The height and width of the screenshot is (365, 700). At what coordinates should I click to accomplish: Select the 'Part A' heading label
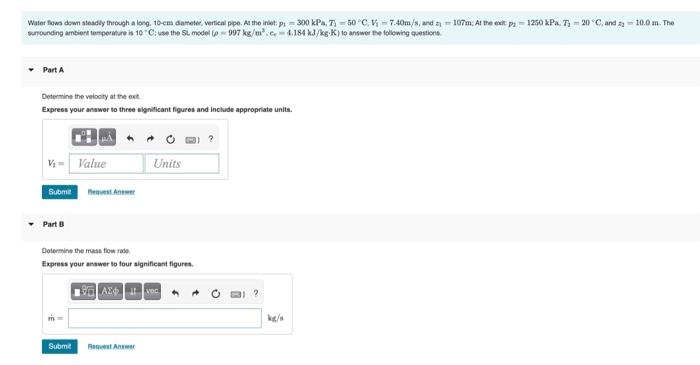(53, 70)
